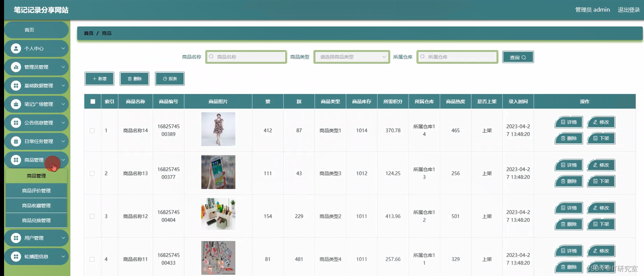
Task: Check the checkbox for row 商品名称13
Action: 92,174
